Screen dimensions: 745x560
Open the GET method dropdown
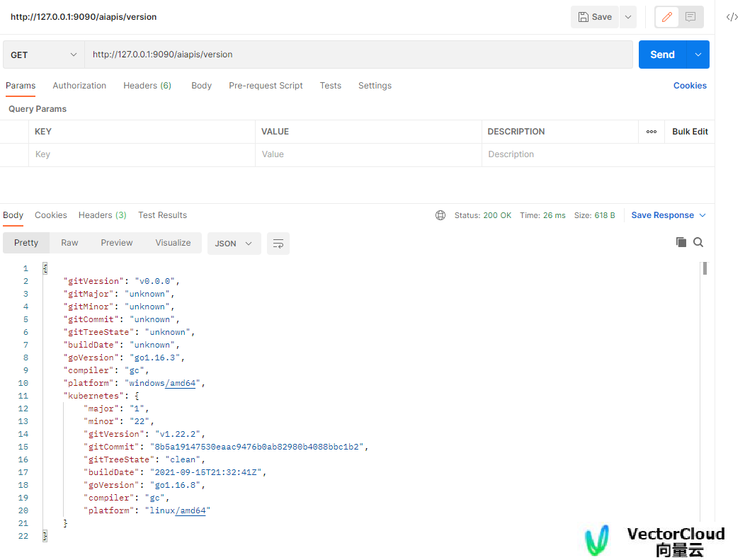tap(44, 55)
